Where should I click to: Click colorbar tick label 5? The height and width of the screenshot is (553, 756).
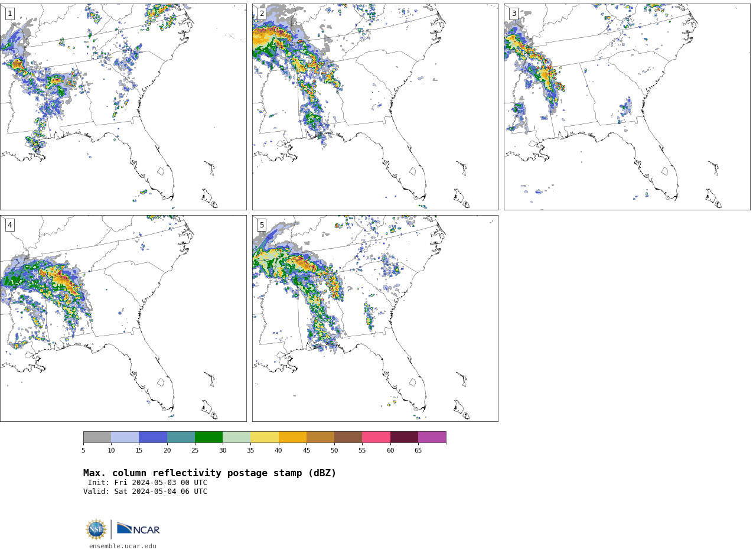coord(83,451)
